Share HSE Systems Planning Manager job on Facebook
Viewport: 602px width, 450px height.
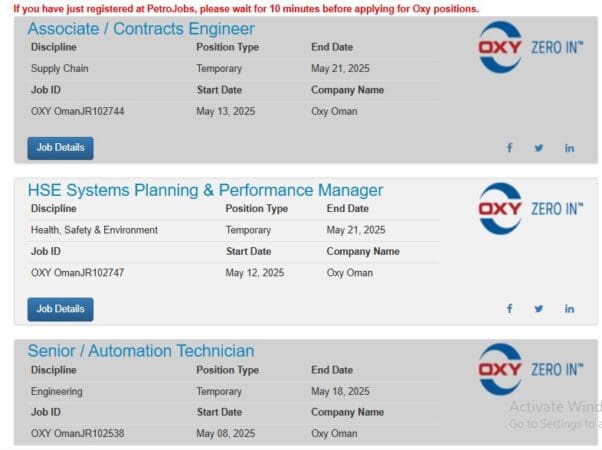point(509,309)
